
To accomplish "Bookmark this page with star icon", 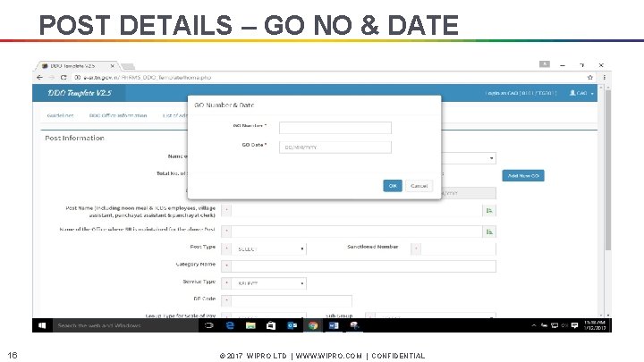I will pos(590,77).
